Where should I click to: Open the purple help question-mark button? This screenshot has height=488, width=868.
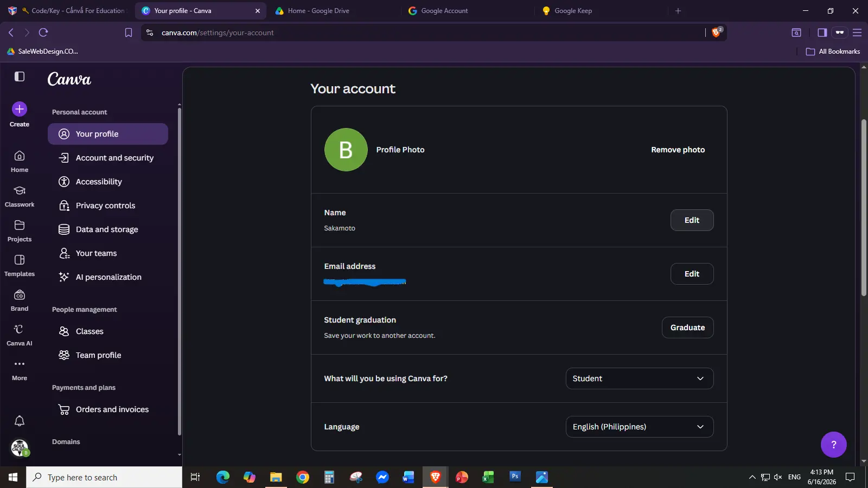pyautogui.click(x=834, y=445)
